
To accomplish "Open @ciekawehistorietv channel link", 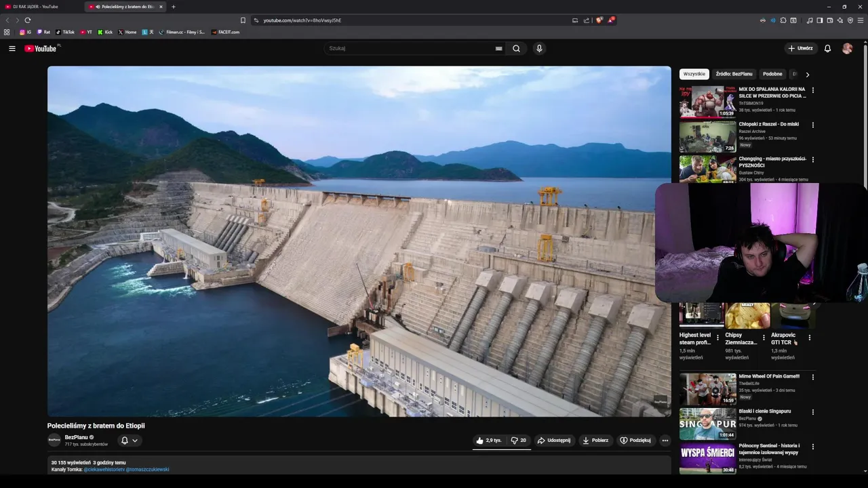I will (104, 469).
